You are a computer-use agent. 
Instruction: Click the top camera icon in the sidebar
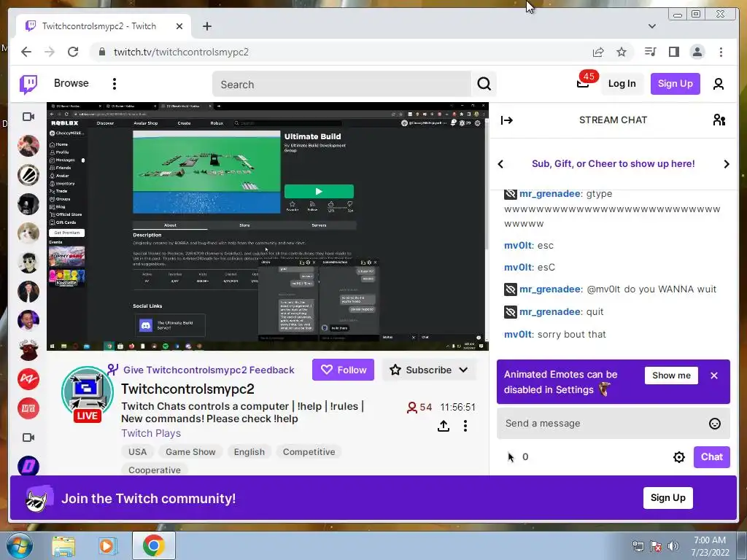[x=28, y=117]
